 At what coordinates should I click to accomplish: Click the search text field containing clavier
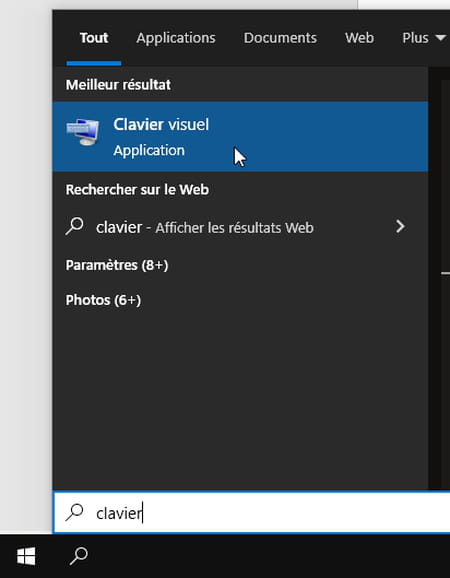[x=252, y=512]
